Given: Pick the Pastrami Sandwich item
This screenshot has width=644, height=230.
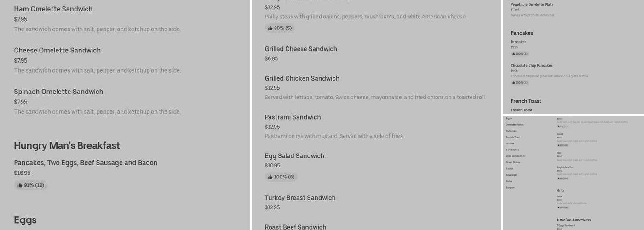Looking at the screenshot, I should (293, 117).
